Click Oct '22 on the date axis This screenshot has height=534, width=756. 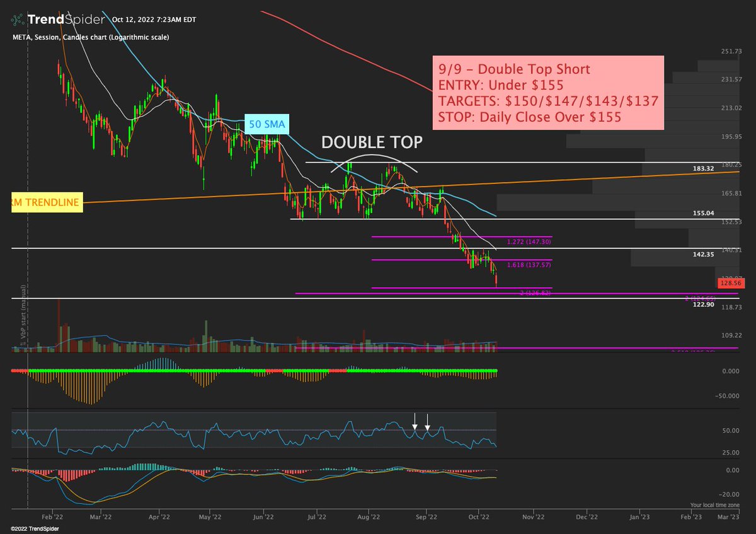[479, 516]
